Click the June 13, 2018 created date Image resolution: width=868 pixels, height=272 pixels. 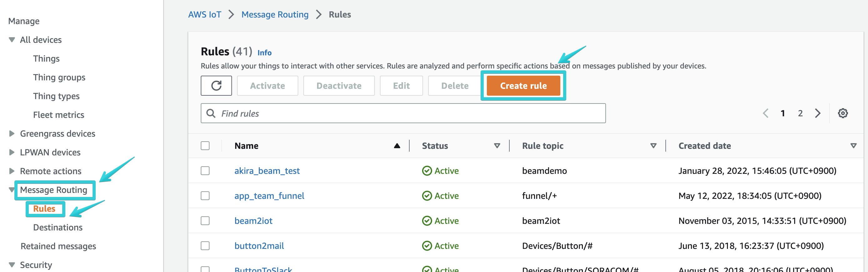[x=751, y=246]
